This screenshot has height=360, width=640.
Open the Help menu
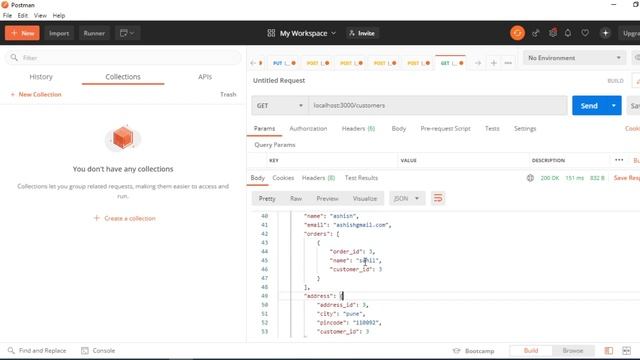click(x=59, y=16)
